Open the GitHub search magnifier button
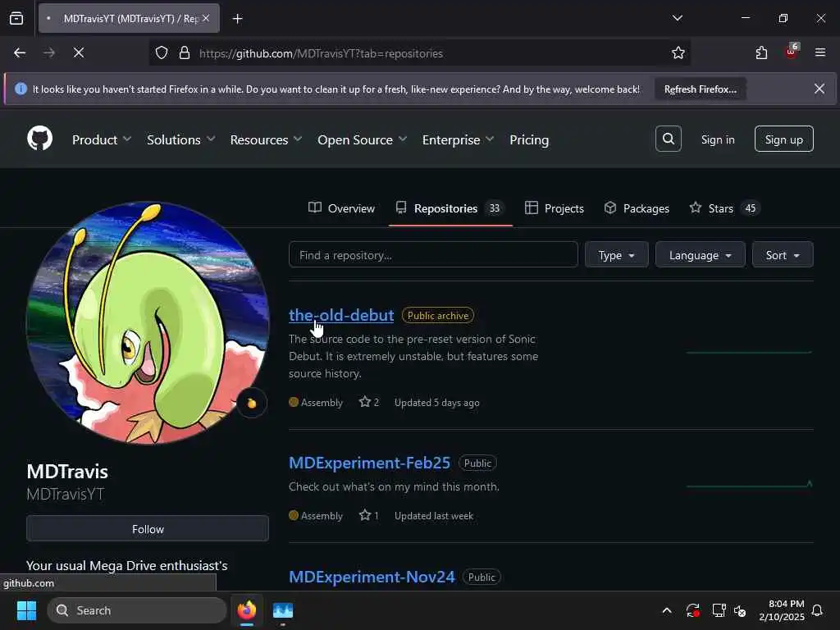840x630 pixels. (x=668, y=139)
